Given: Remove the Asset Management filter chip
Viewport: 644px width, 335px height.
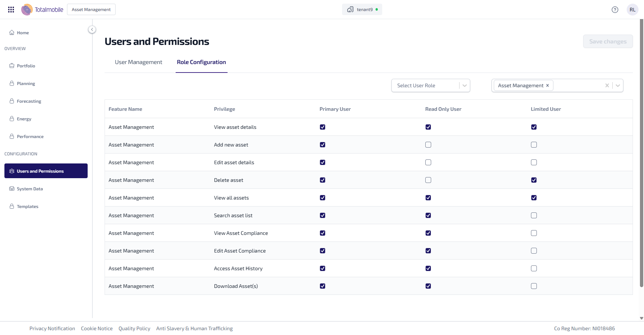Looking at the screenshot, I should tap(547, 85).
